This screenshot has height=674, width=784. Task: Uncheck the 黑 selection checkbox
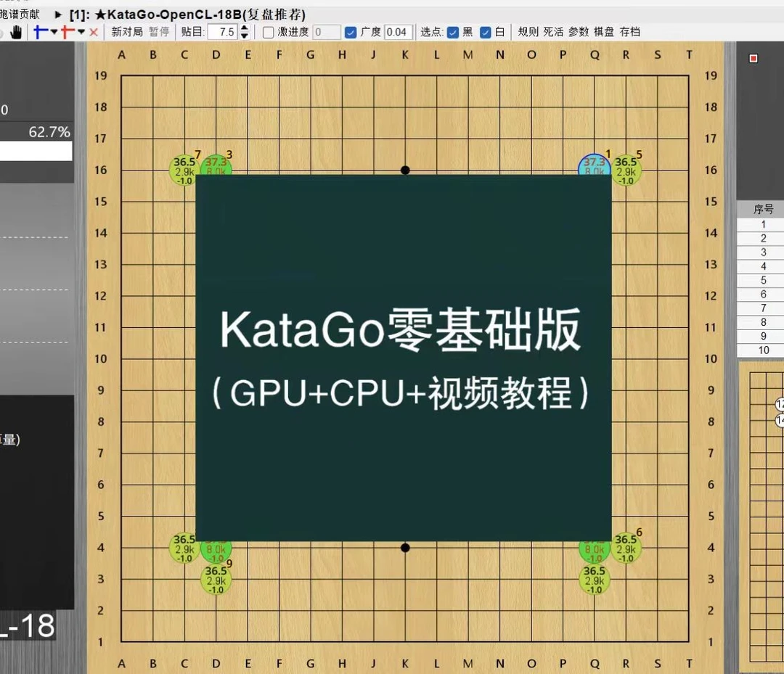click(x=454, y=31)
